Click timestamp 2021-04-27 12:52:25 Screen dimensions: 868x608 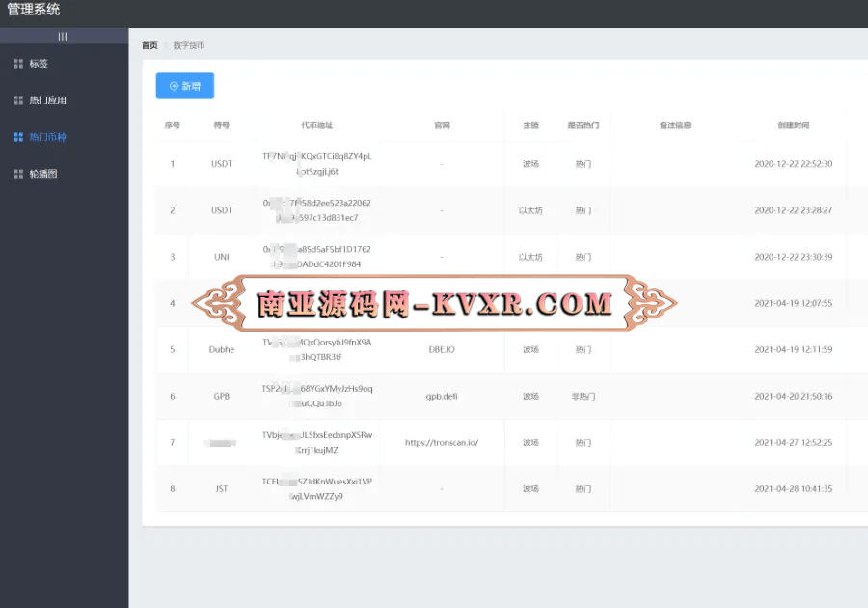(794, 442)
